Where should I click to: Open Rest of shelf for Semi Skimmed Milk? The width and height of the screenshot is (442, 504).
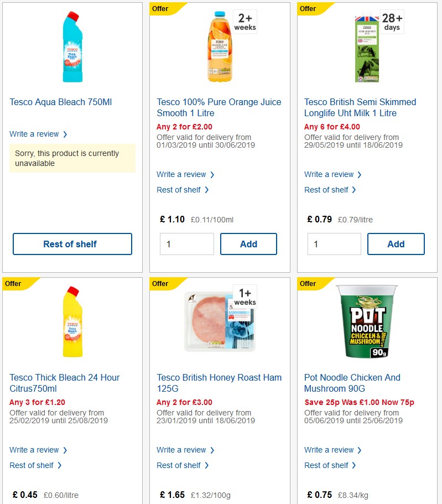[x=326, y=190]
